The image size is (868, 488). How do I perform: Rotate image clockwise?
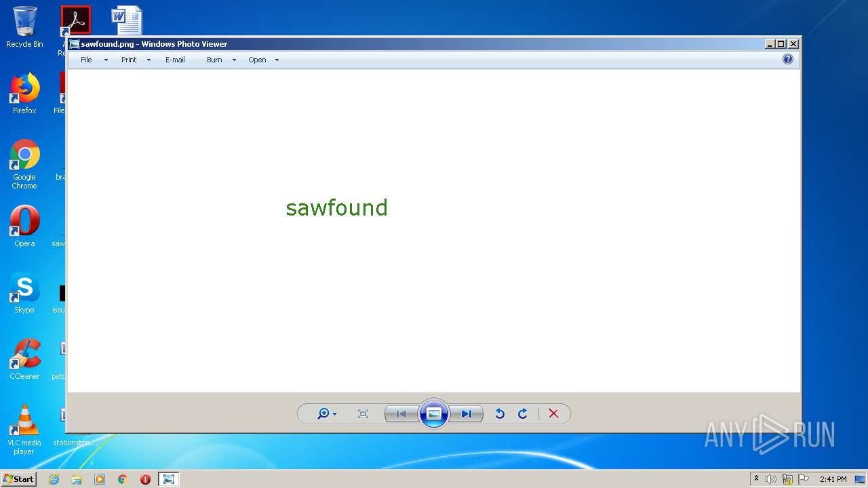(x=523, y=413)
